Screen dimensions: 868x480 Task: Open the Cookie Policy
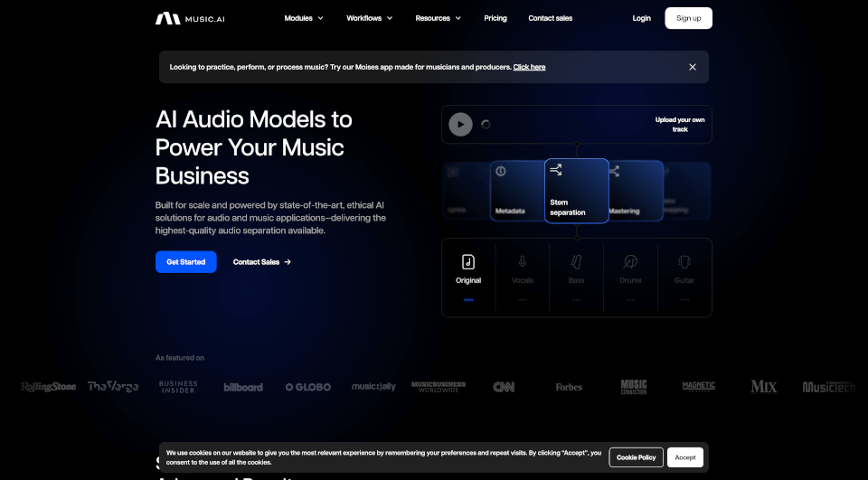click(x=636, y=457)
